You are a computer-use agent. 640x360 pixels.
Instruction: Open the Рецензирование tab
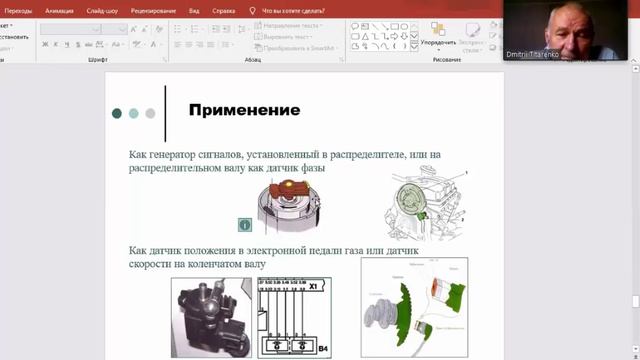pos(153,11)
